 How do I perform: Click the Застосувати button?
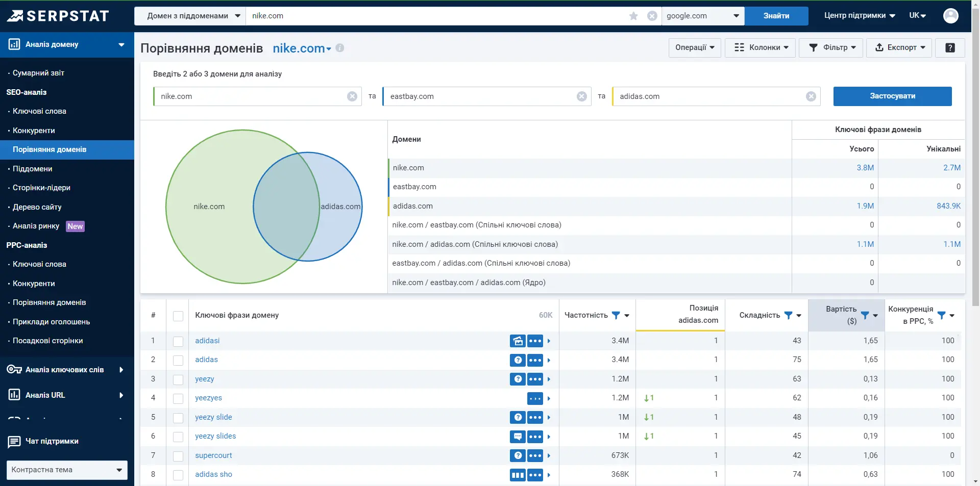(892, 96)
